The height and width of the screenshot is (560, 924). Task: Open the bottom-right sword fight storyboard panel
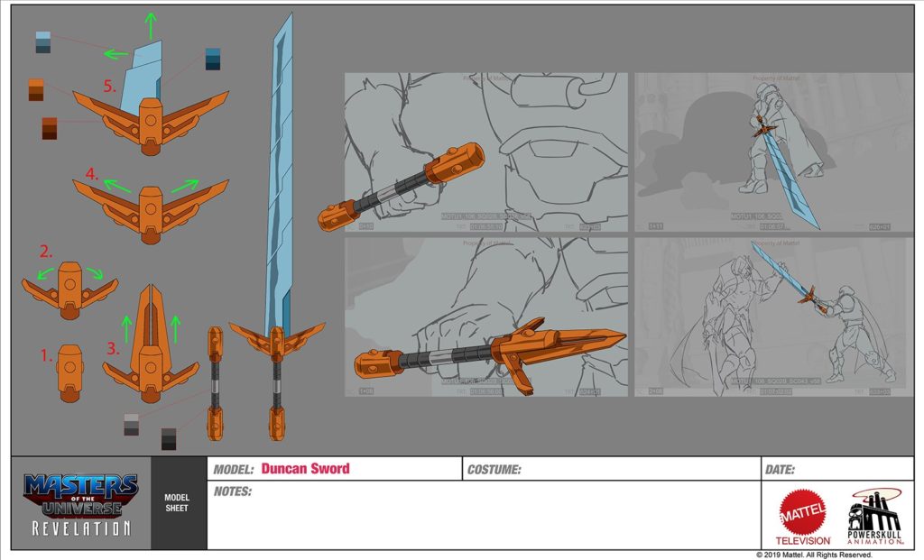click(x=772, y=316)
